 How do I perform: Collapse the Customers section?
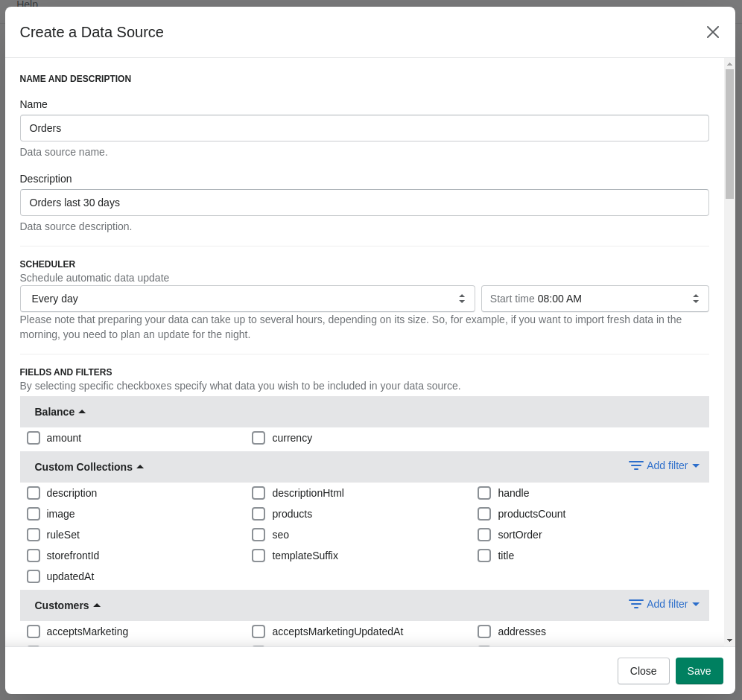[x=96, y=605]
